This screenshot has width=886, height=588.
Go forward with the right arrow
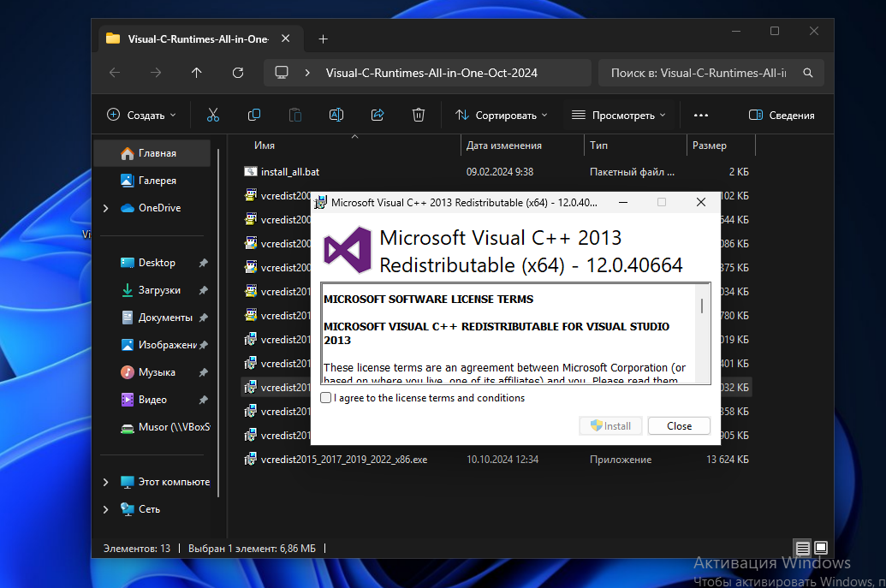(156, 73)
